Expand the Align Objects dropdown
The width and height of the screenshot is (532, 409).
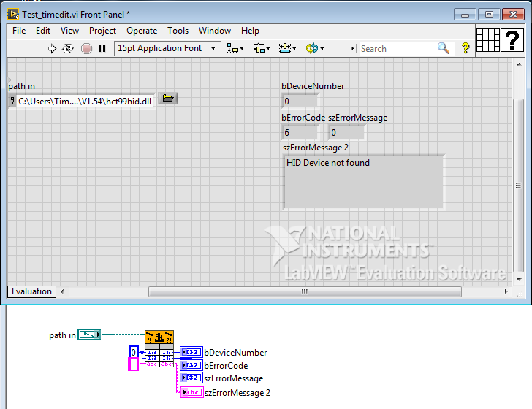[235, 48]
